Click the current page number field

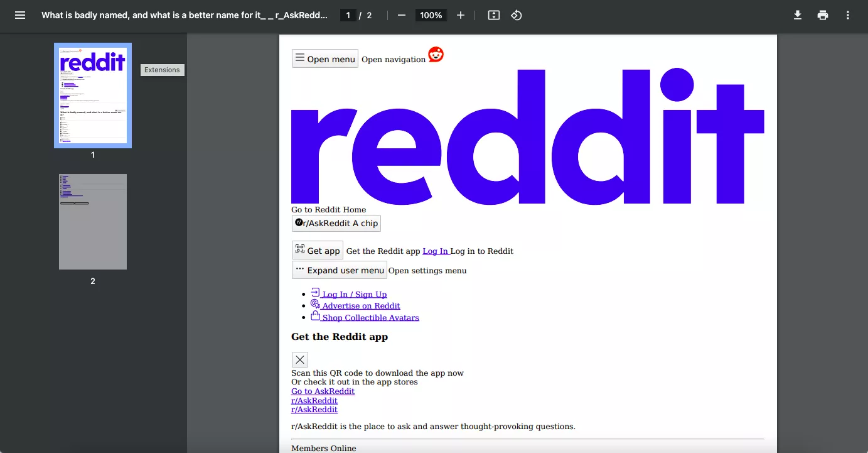(348, 15)
